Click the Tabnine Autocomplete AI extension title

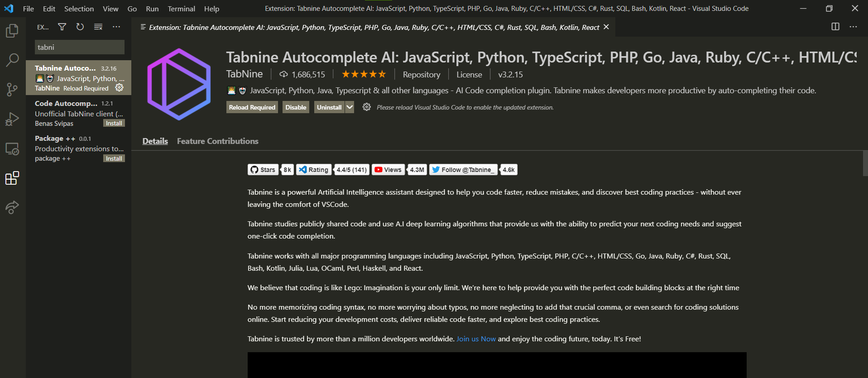click(x=541, y=57)
